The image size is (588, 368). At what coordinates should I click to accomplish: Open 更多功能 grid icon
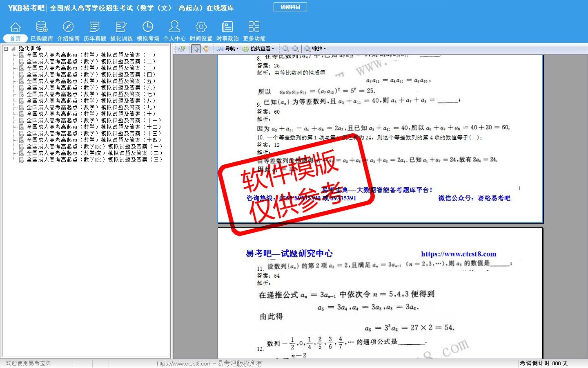coord(254,27)
